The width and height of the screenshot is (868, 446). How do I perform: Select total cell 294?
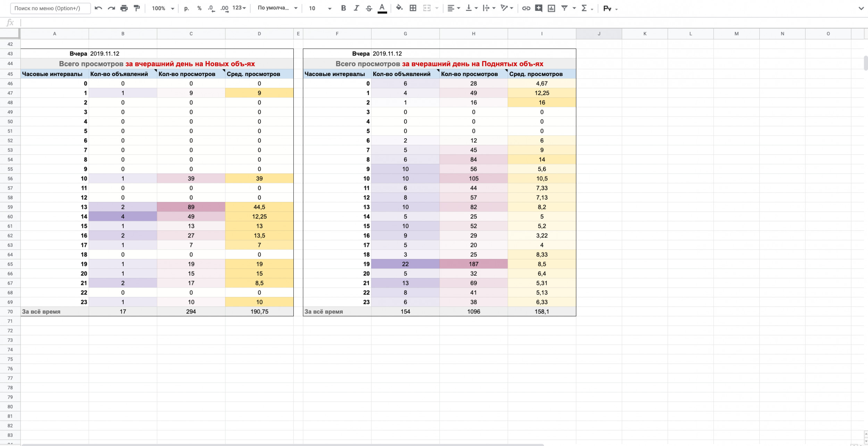pyautogui.click(x=191, y=312)
